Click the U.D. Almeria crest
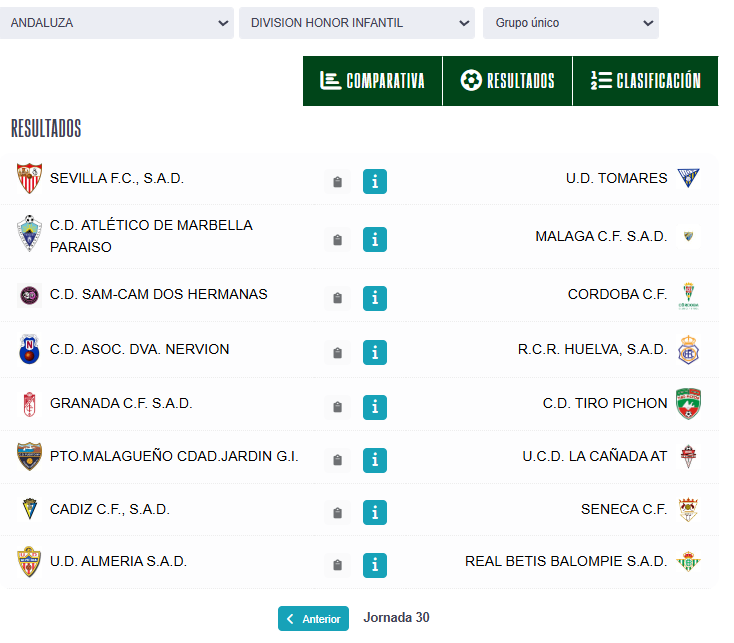 click(x=29, y=562)
